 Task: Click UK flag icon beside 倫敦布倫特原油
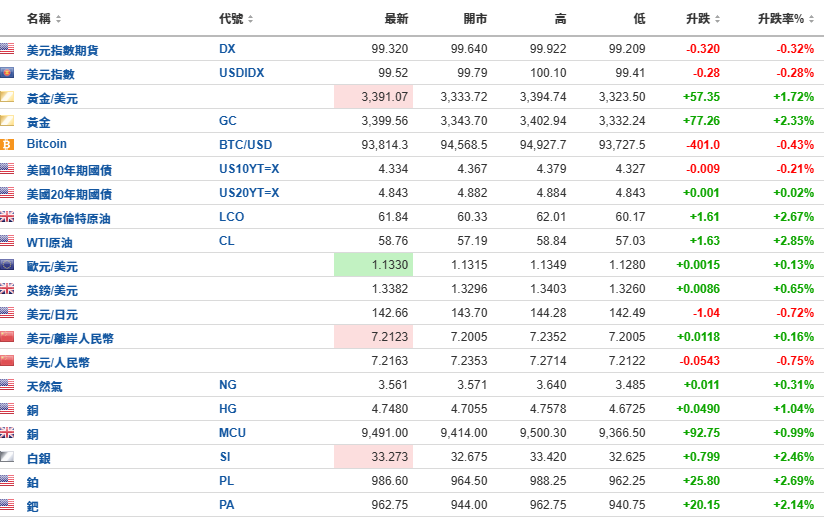(x=7, y=216)
